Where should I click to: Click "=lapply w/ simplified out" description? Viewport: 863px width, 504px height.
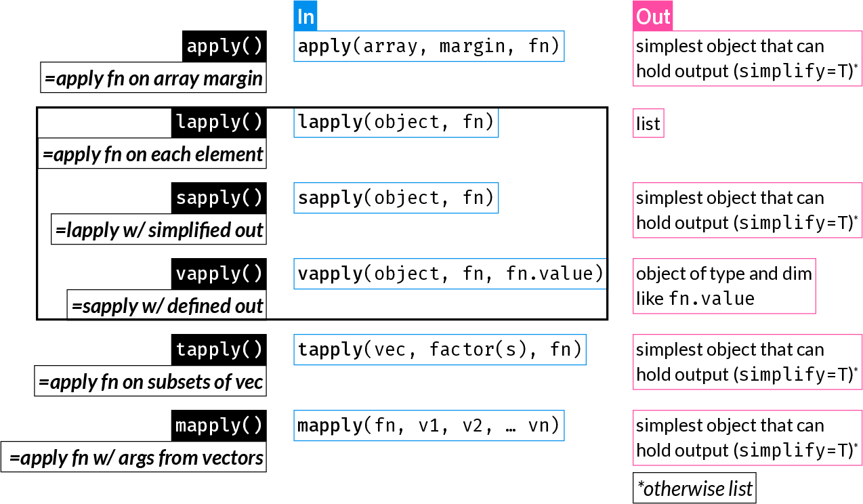coord(159,230)
